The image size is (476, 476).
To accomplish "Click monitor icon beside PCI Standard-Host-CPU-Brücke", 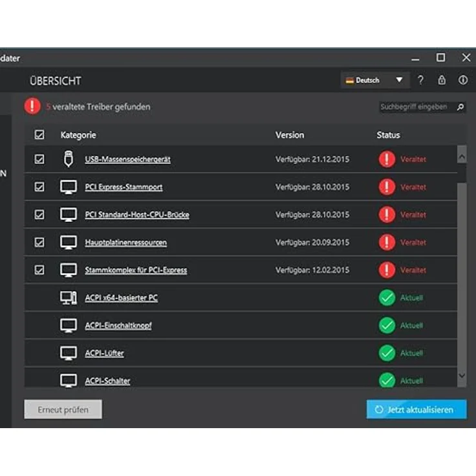I will pos(69,215).
